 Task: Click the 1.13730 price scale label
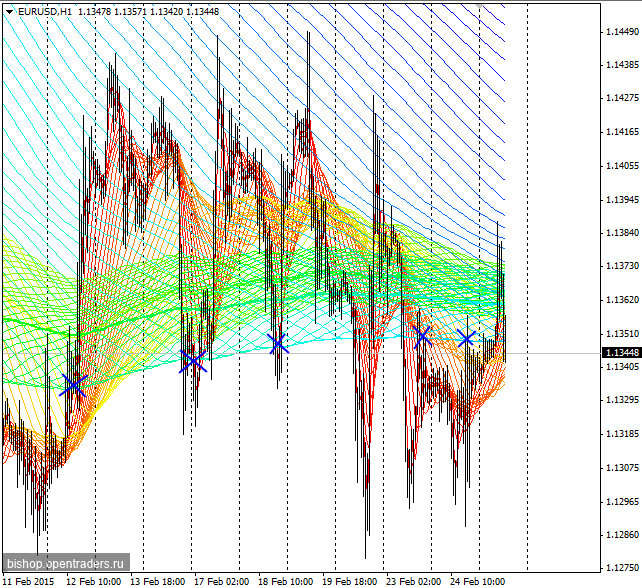pyautogui.click(x=622, y=266)
